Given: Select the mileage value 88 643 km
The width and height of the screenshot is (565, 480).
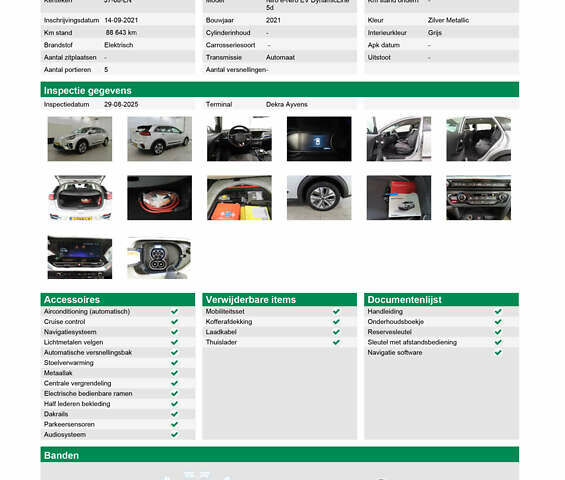Looking at the screenshot, I should [121, 32].
